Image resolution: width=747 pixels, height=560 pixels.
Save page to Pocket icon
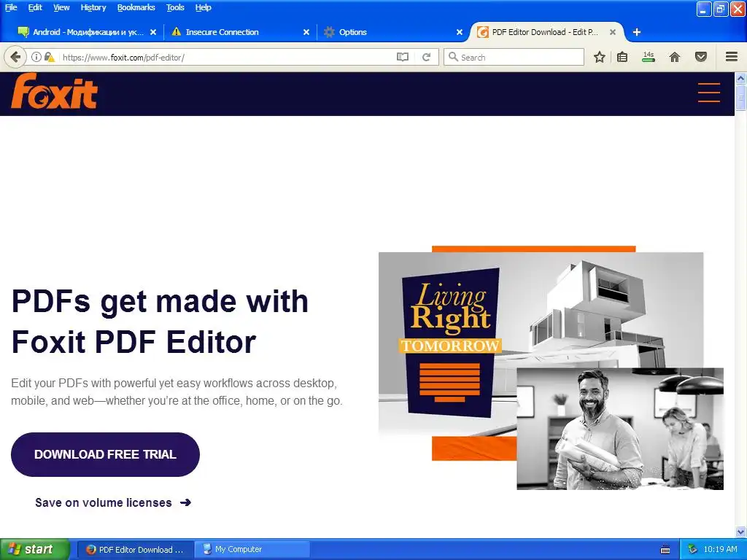(701, 57)
